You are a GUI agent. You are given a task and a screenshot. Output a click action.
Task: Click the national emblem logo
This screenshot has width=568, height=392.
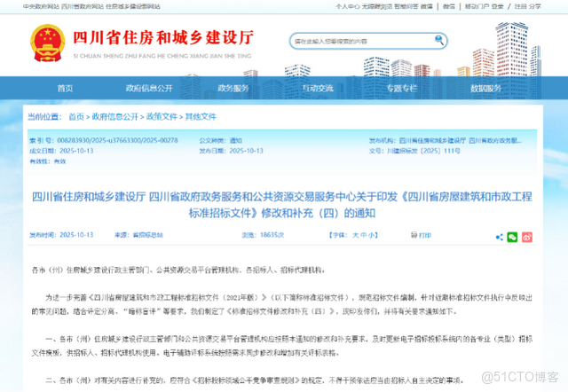click(x=48, y=43)
